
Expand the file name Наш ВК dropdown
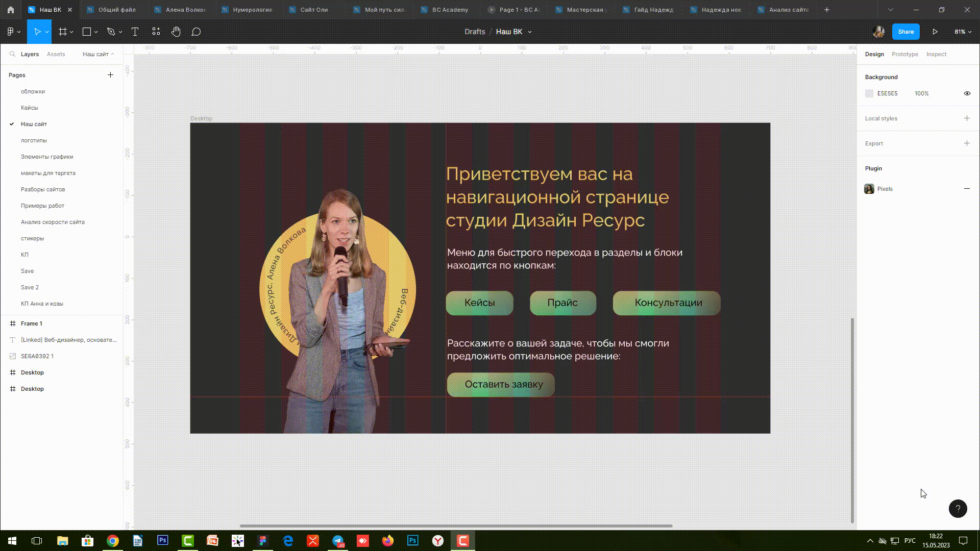point(530,32)
